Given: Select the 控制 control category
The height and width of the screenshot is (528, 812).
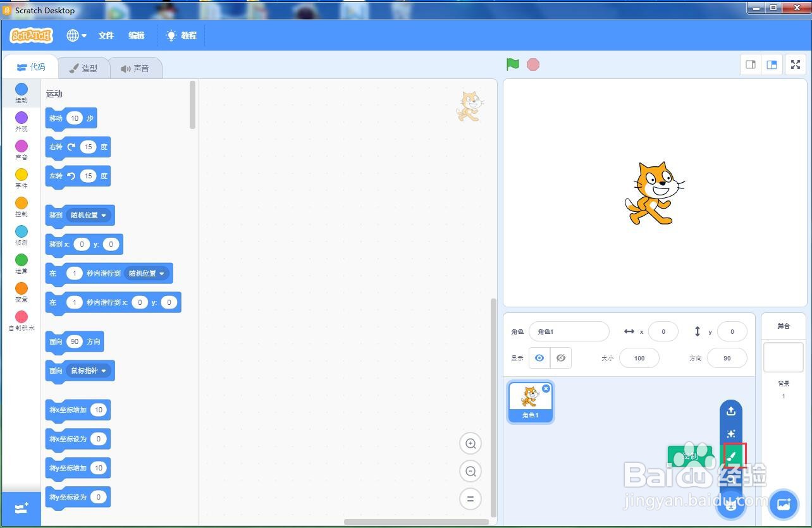Looking at the screenshot, I should coord(22,207).
